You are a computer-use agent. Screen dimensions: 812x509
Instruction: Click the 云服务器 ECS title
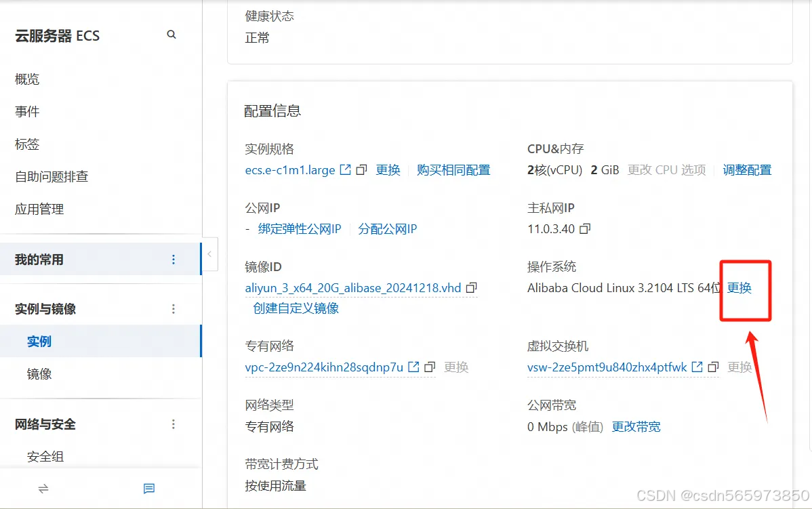(x=57, y=36)
